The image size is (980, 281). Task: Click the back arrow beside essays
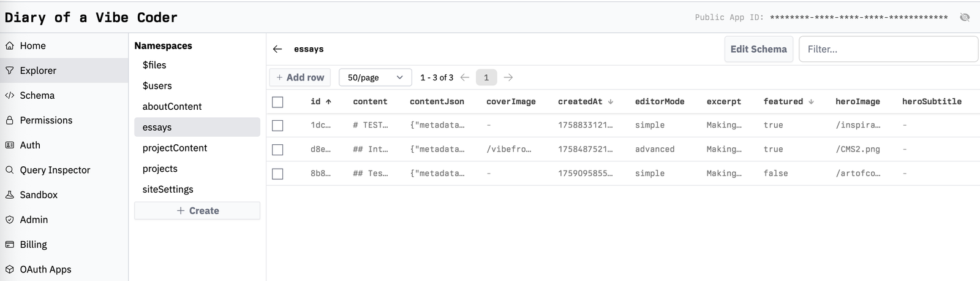(x=277, y=49)
